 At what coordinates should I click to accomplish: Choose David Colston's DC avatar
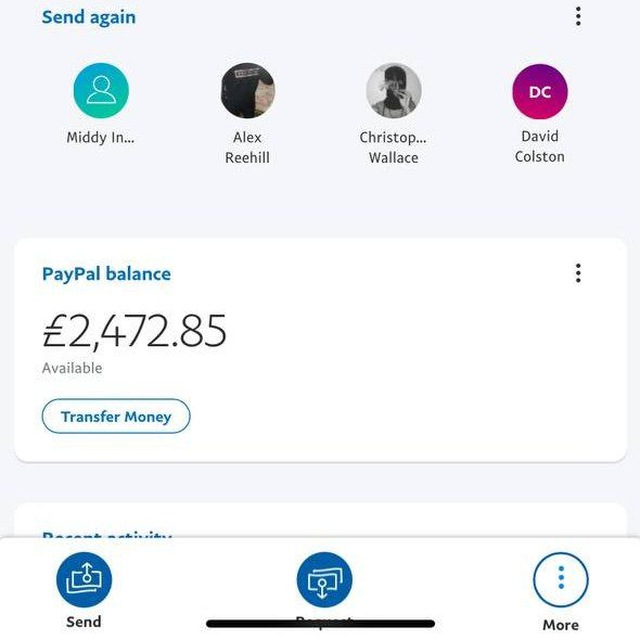coord(539,91)
